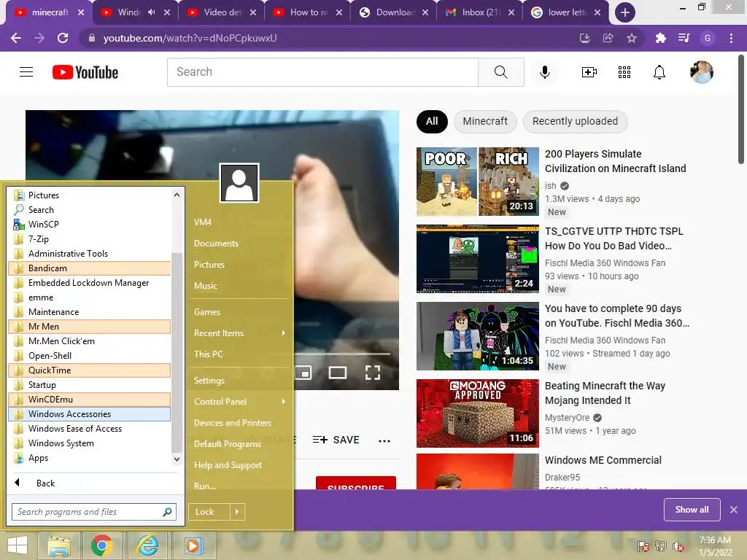Expand the WinCDEmu folder
The width and height of the screenshot is (747, 560).
[90, 400]
